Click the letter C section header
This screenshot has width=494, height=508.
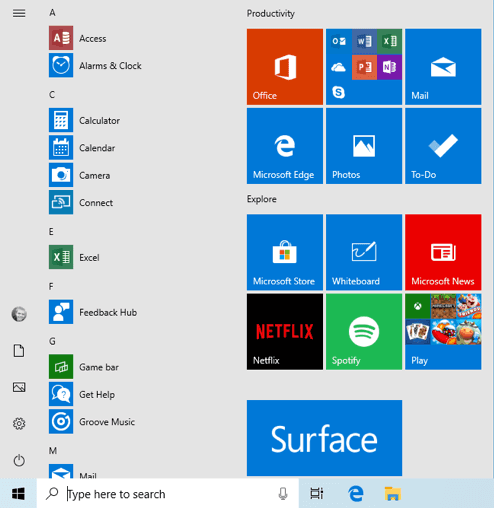52,95
